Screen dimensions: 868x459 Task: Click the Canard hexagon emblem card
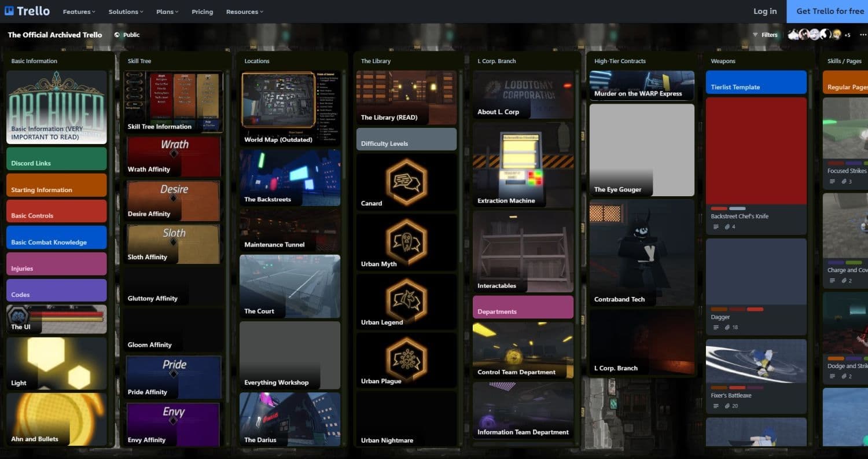(406, 182)
